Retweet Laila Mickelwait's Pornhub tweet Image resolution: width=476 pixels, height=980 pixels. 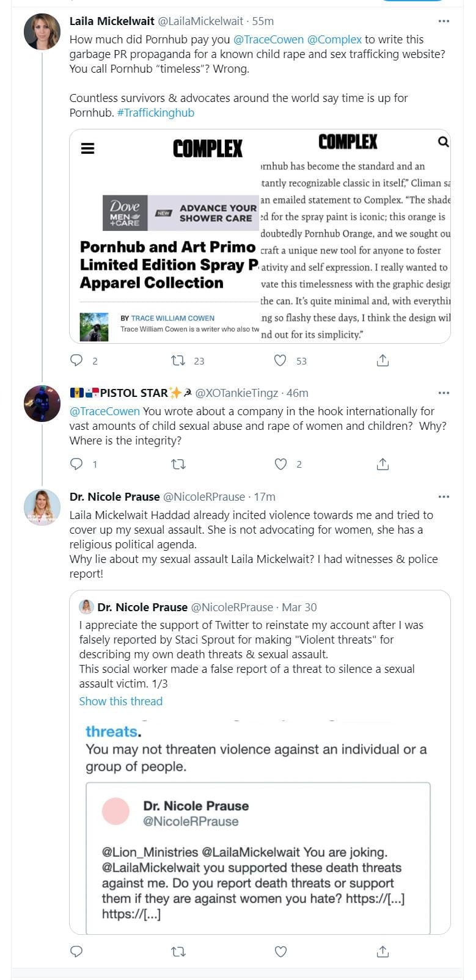click(178, 361)
